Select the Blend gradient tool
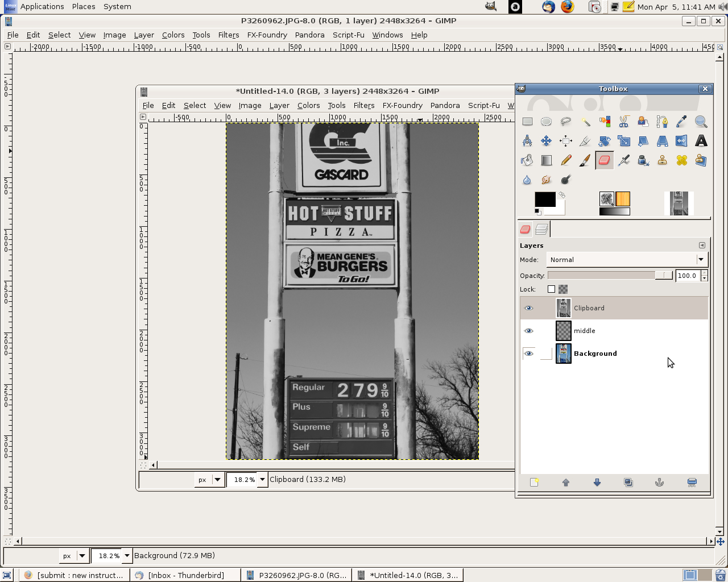The image size is (728, 582). pyautogui.click(x=547, y=160)
